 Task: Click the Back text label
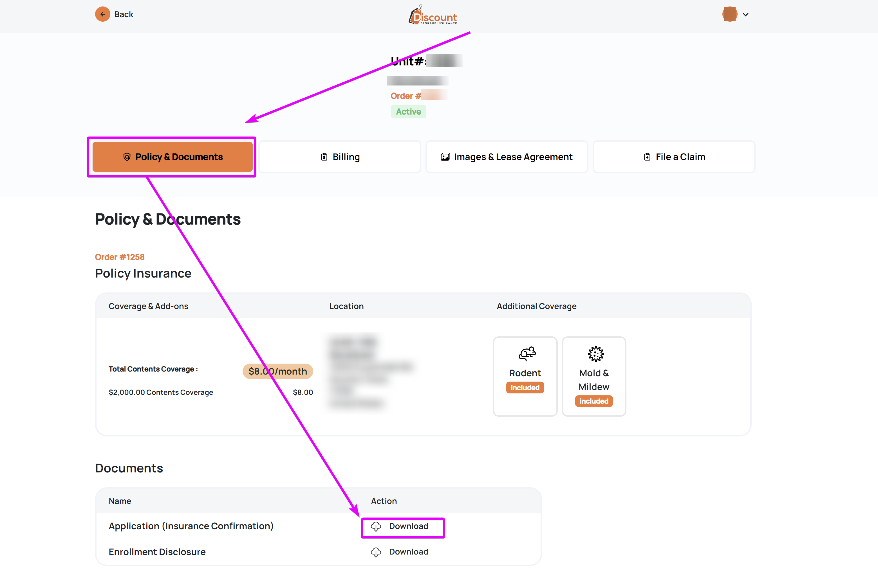coord(124,14)
